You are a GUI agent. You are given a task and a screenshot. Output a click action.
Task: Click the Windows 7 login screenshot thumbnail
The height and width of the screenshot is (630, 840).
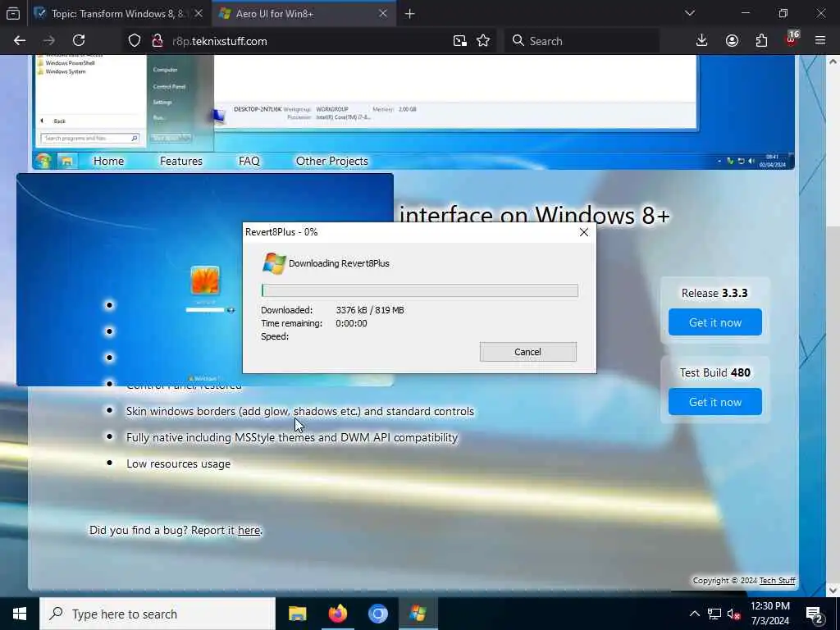204,279
